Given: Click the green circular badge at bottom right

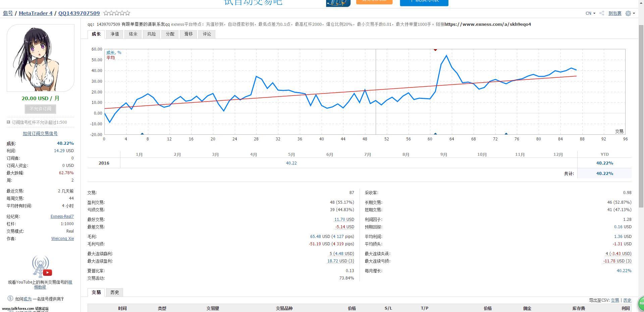Looking at the screenshot, I should (x=641, y=303).
